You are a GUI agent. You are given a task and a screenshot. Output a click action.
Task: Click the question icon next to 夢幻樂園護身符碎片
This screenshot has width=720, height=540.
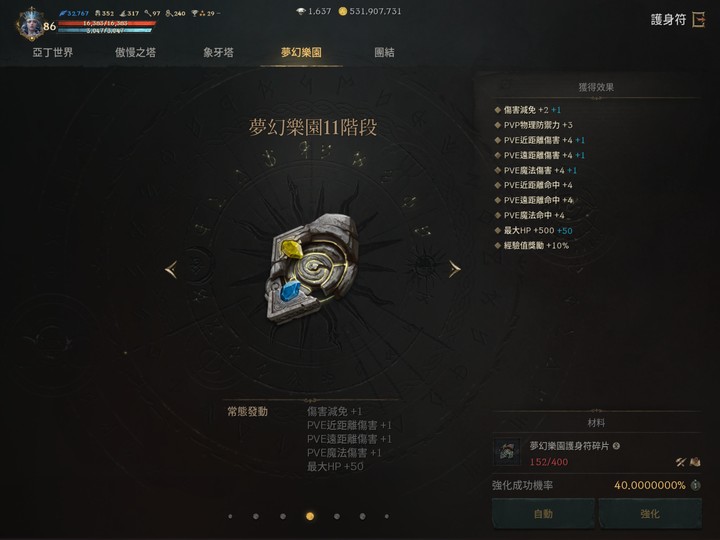point(617,445)
